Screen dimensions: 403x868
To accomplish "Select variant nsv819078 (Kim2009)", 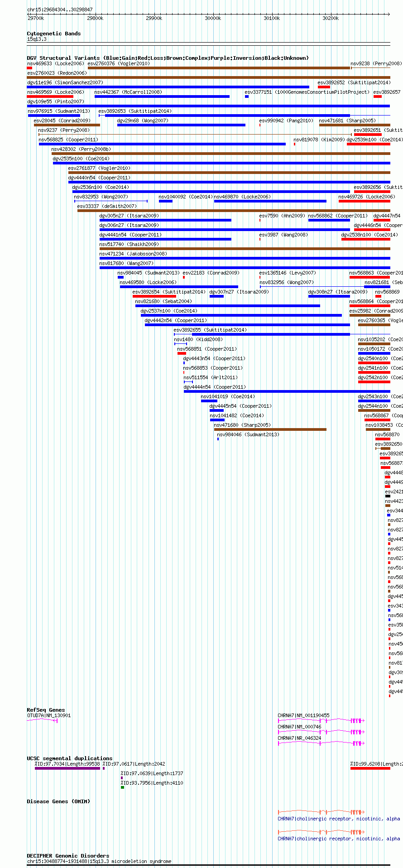I will point(319,140).
